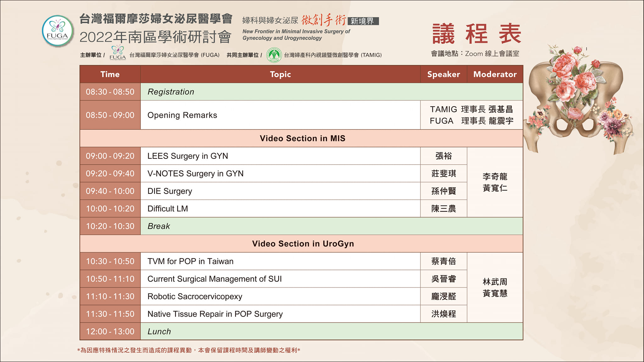Click the Zoom 線上會議室 location text
Screen dimensions: 644x362
tap(491, 54)
